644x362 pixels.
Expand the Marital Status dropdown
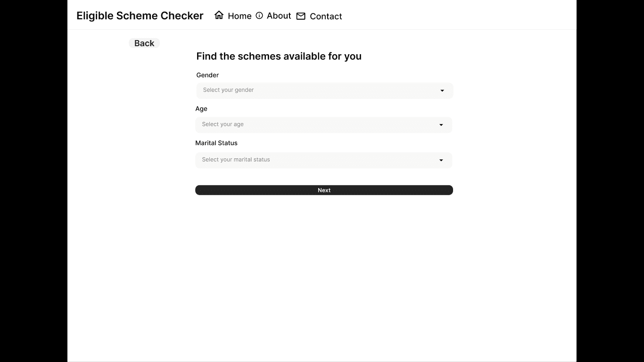pyautogui.click(x=323, y=160)
